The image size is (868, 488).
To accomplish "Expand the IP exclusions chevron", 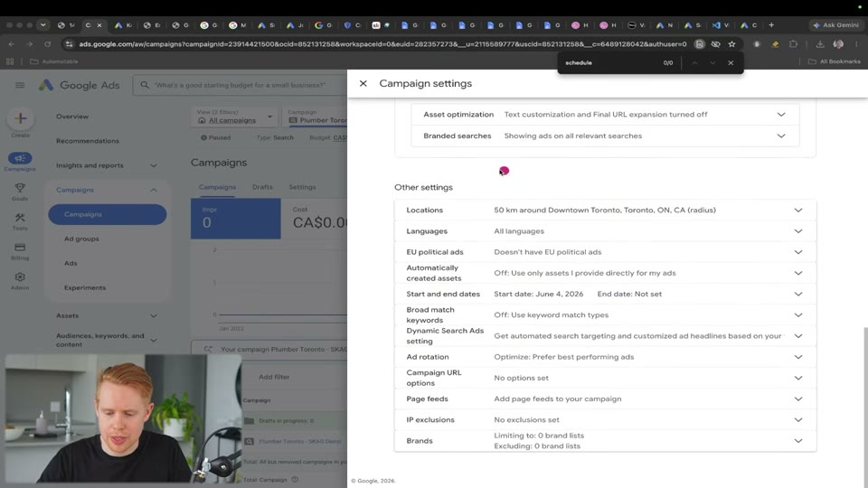I will click(x=797, y=420).
